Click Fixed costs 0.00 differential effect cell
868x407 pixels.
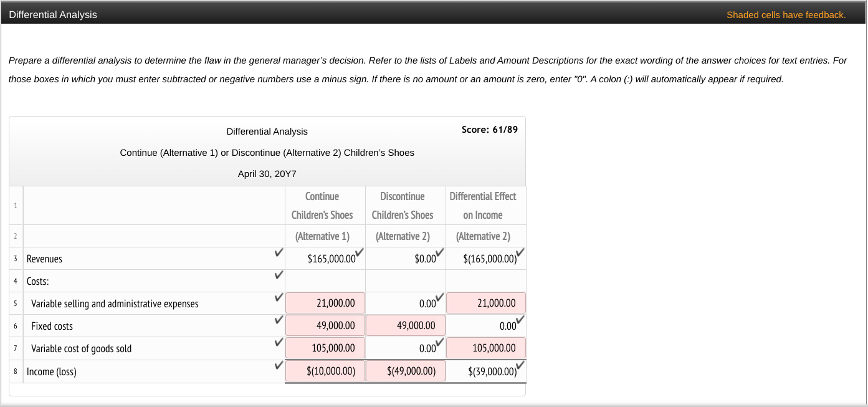tap(486, 326)
